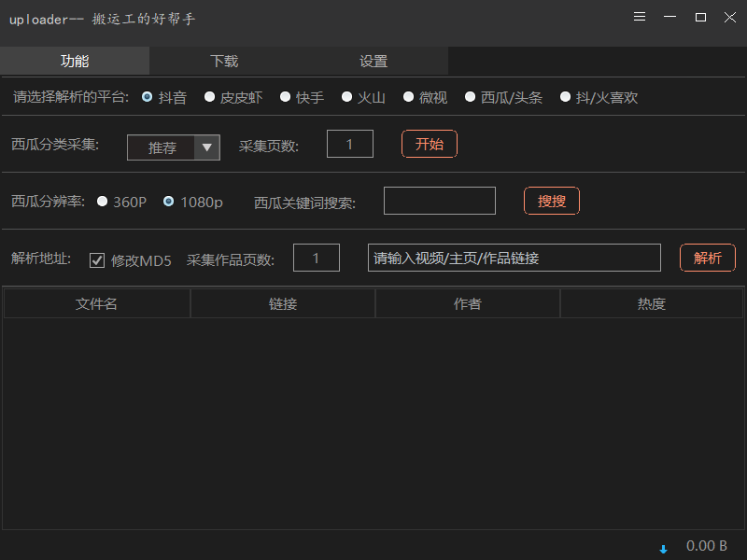Image resolution: width=747 pixels, height=560 pixels.
Task: Click the 搜搜 search button
Action: point(551,200)
